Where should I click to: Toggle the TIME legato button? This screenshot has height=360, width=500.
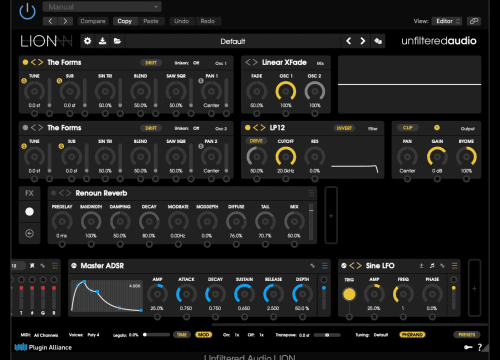pos(182,335)
